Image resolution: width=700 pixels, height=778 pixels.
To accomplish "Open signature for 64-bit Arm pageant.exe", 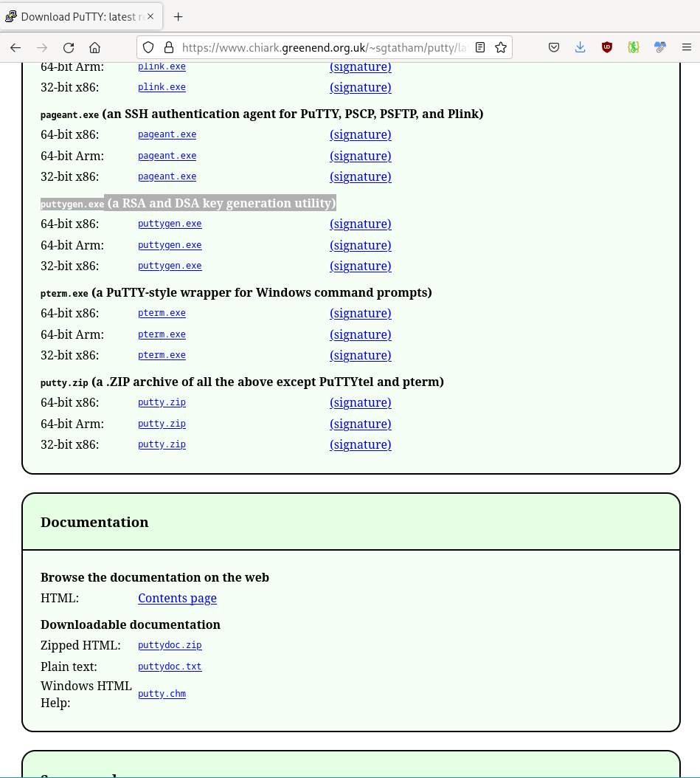I will pos(361,156).
